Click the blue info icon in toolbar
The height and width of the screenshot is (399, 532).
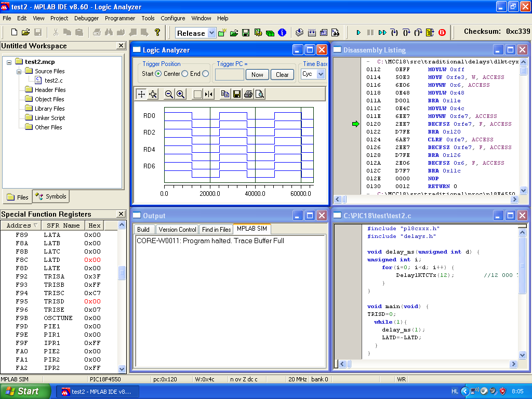click(x=282, y=33)
